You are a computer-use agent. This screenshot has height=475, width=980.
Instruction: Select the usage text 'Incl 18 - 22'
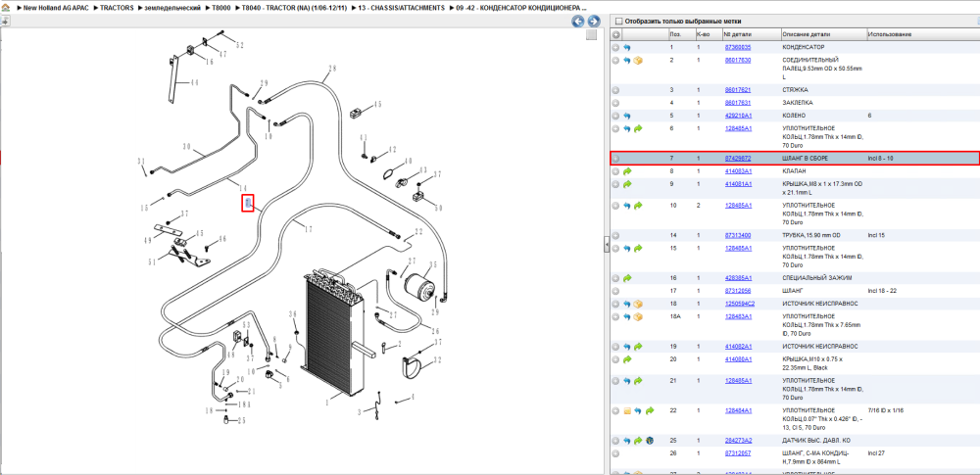coord(882,291)
